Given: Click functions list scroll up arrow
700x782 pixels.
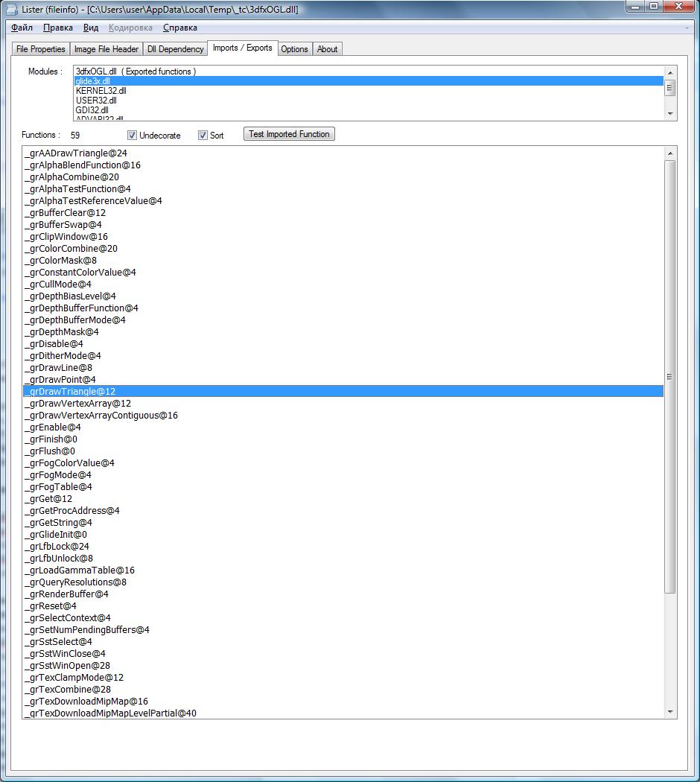Looking at the screenshot, I should 670,153.
